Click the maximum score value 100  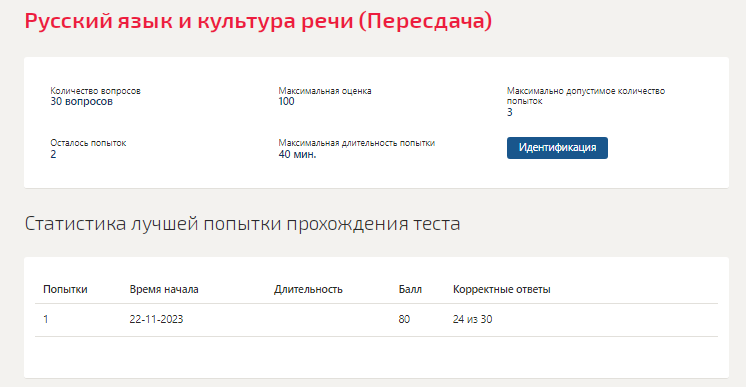coord(286,101)
